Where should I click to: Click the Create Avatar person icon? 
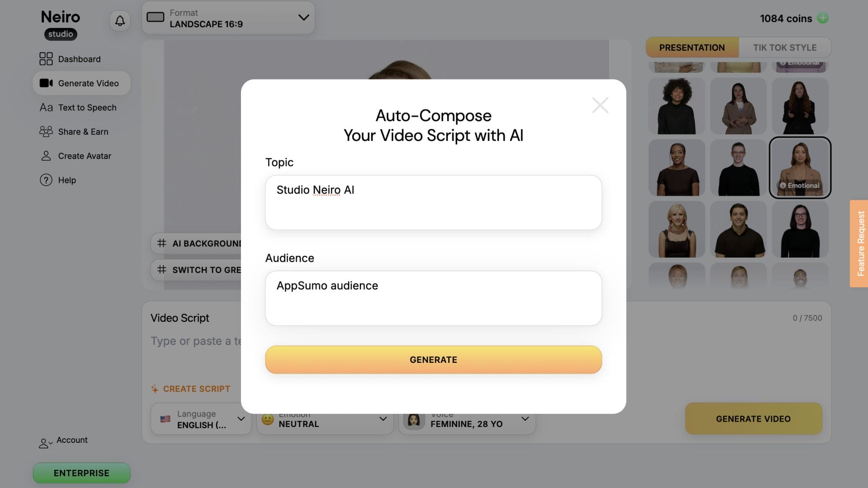(x=46, y=156)
